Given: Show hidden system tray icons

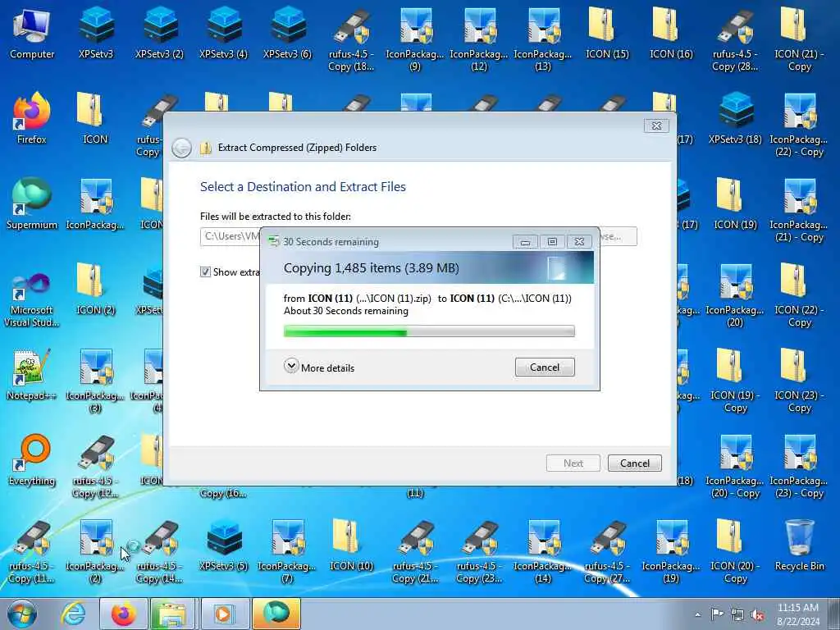Looking at the screenshot, I should [697, 615].
